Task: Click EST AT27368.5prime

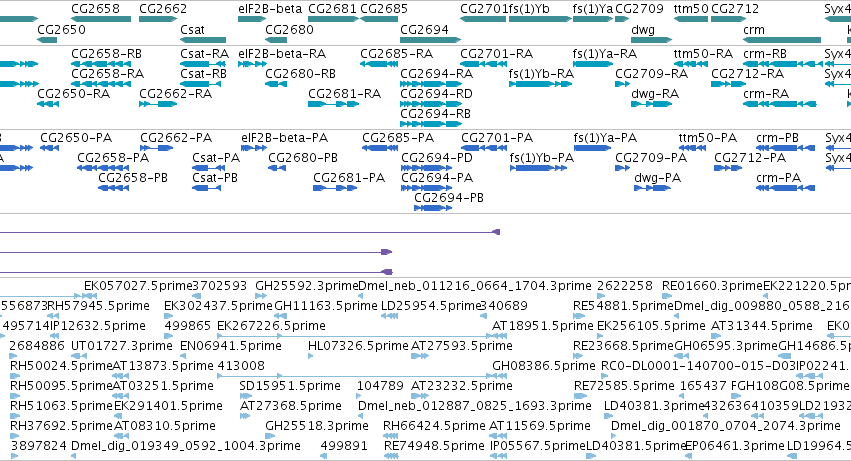Action: (290, 406)
